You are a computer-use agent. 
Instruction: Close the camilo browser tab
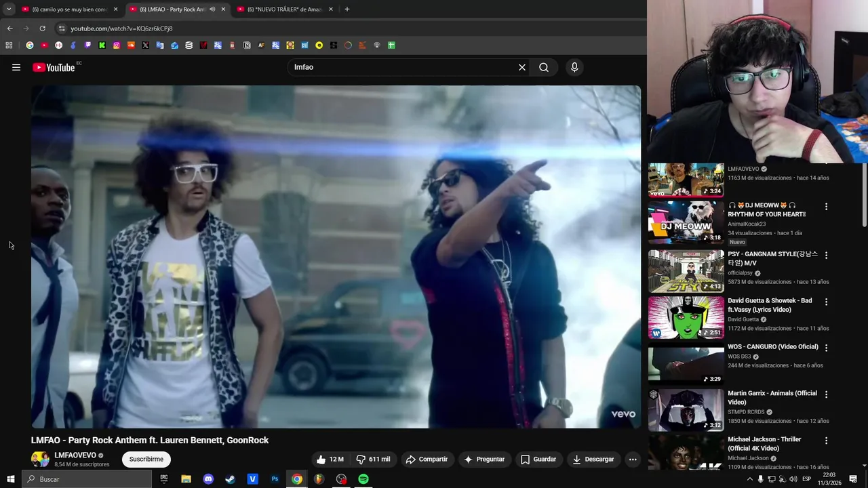coord(115,9)
